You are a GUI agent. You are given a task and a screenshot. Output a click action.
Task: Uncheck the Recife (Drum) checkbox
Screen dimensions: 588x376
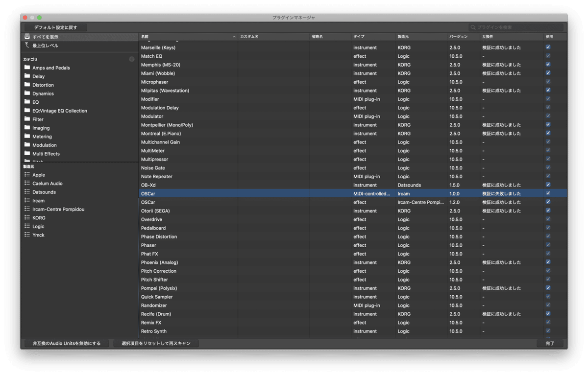point(548,314)
